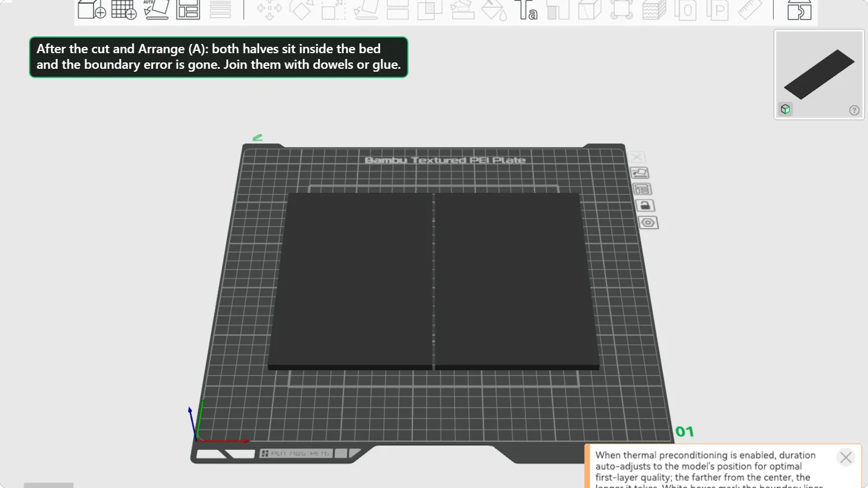Click the Add plate grid icon

(124, 9)
